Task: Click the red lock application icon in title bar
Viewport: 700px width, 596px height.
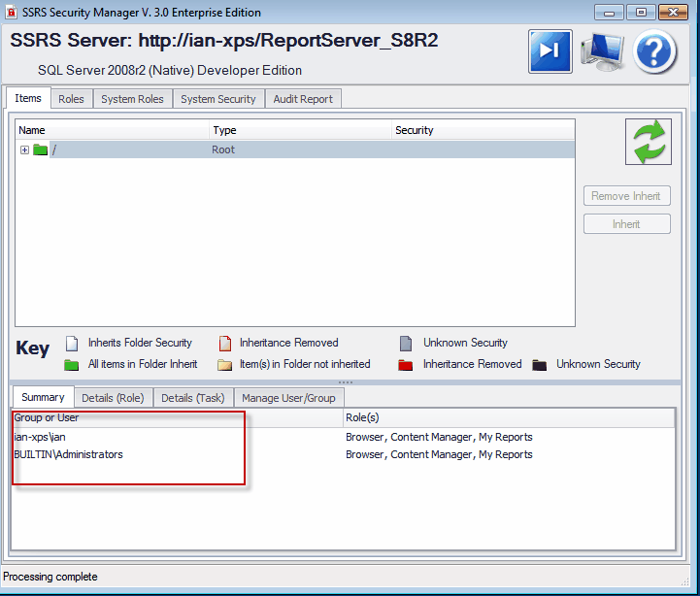Action: pos(11,12)
